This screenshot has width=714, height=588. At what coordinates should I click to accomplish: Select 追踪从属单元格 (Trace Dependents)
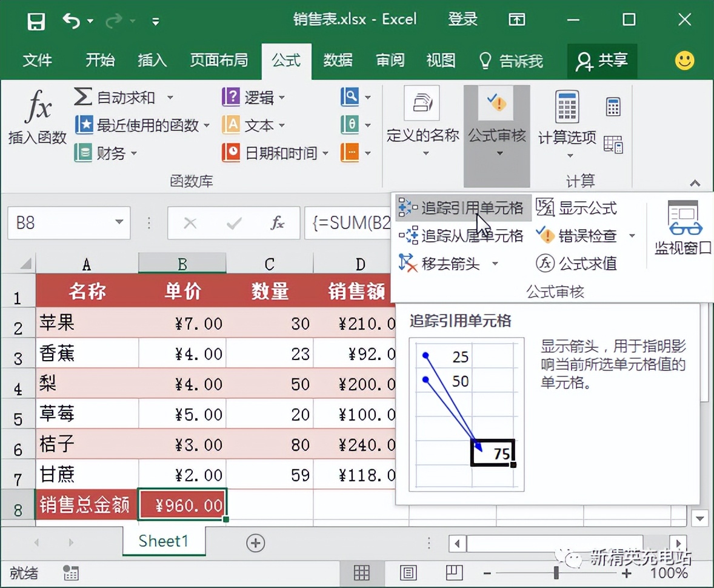click(x=462, y=236)
